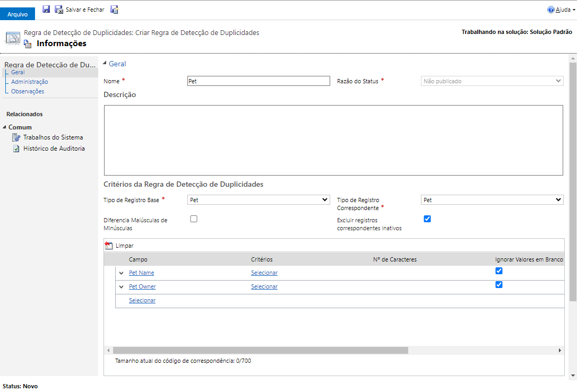The image size is (577, 392).
Task: Click into the Nome text field
Action: (259, 81)
